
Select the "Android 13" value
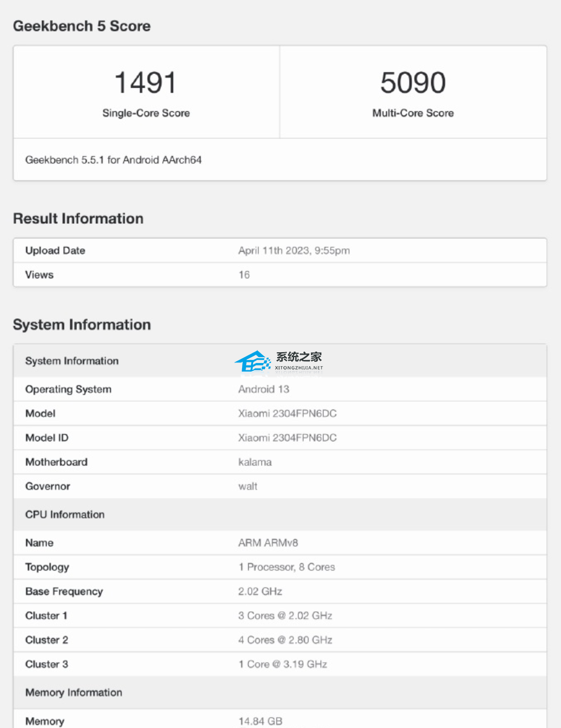pyautogui.click(x=264, y=389)
